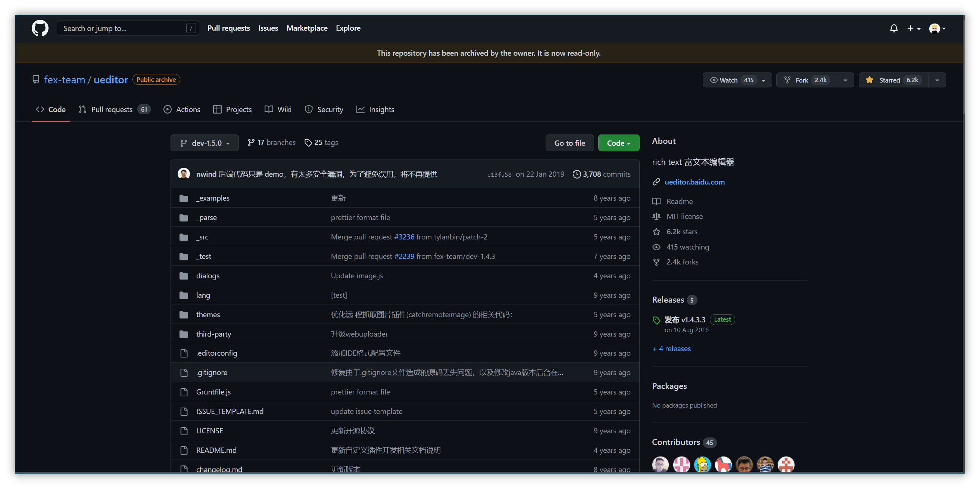The image size is (980, 489).
Task: Show the + 4 releases link
Action: [671, 349]
